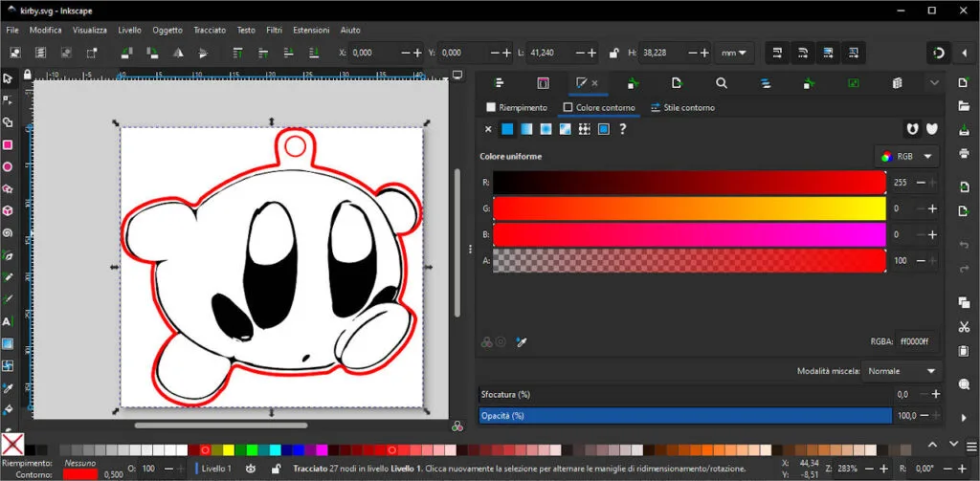The width and height of the screenshot is (980, 481).
Task: Flip selection vertically
Action: click(203, 54)
